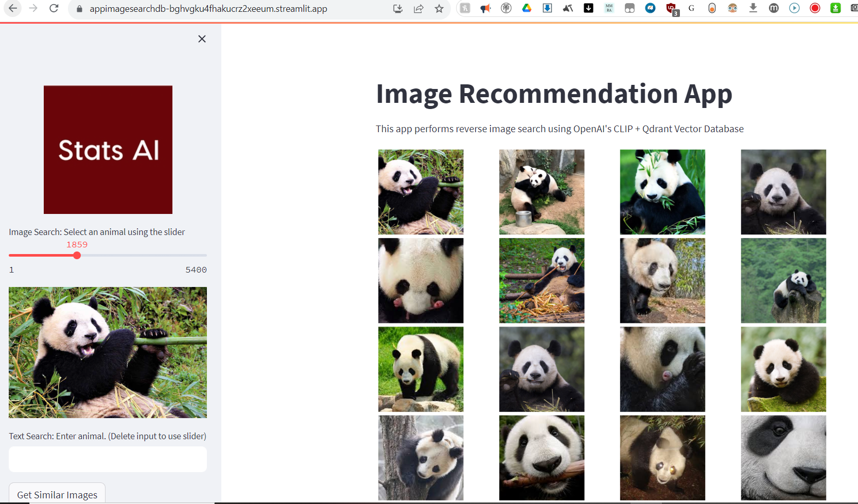Share the current page
Image resolution: width=858 pixels, height=504 pixels.
[x=418, y=9]
